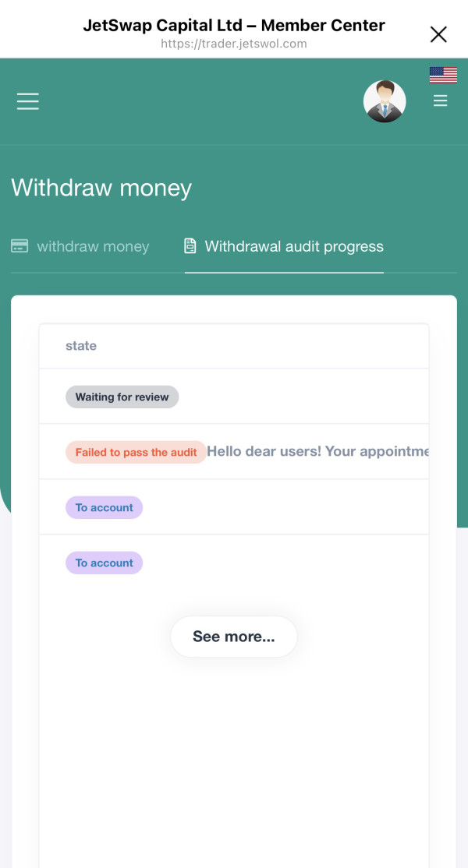The image size is (468, 868).
Task: Click the second To account status badge
Action: pos(104,563)
